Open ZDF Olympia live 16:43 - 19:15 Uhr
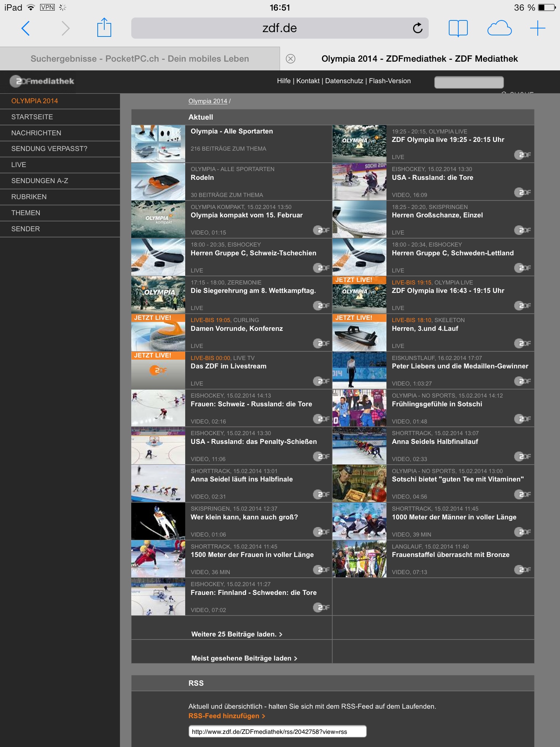560x747 pixels. [x=448, y=291]
